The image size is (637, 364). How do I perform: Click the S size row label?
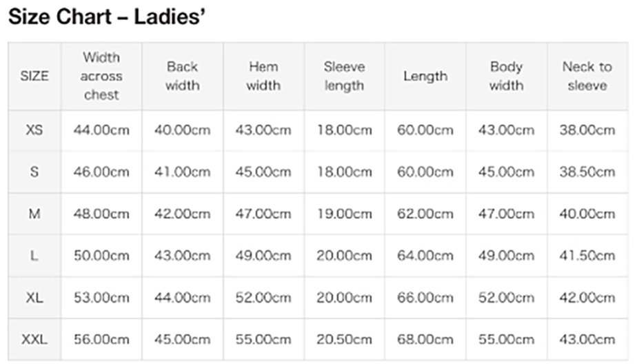pos(34,172)
